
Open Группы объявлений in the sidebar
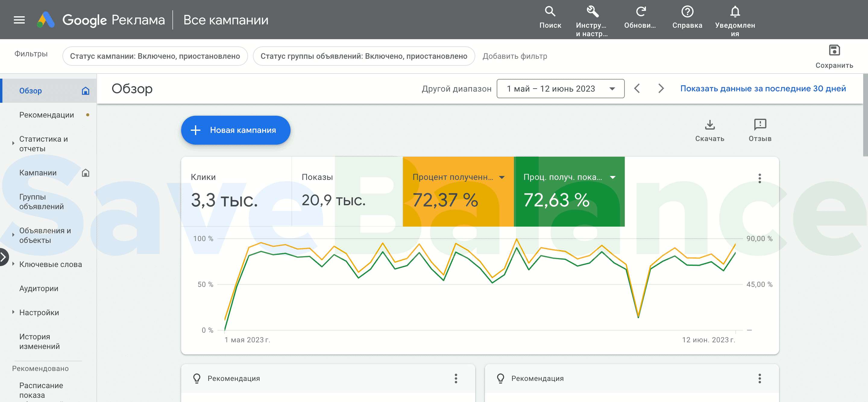click(x=42, y=202)
